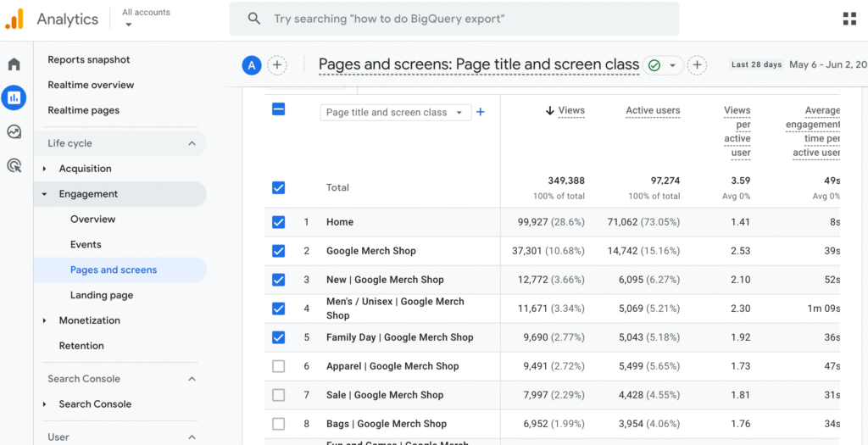Image resolution: width=868 pixels, height=445 pixels.
Task: Check the Sale row checkbox
Action: 278,395
